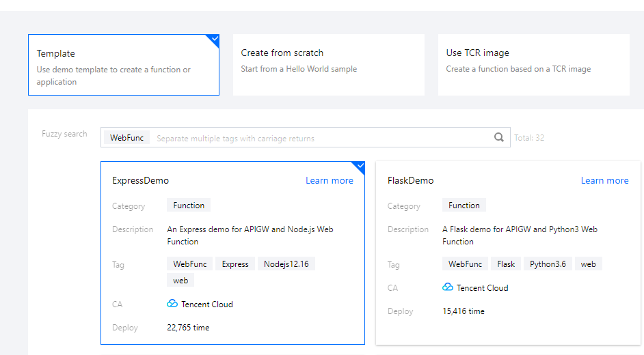Click Nodejs12.16 tag in ExpressDemo card
644x355 pixels.
point(286,264)
